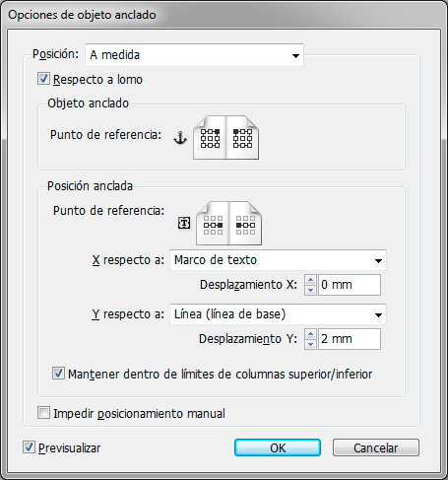Expand the X respecto a dropdown

(278, 260)
